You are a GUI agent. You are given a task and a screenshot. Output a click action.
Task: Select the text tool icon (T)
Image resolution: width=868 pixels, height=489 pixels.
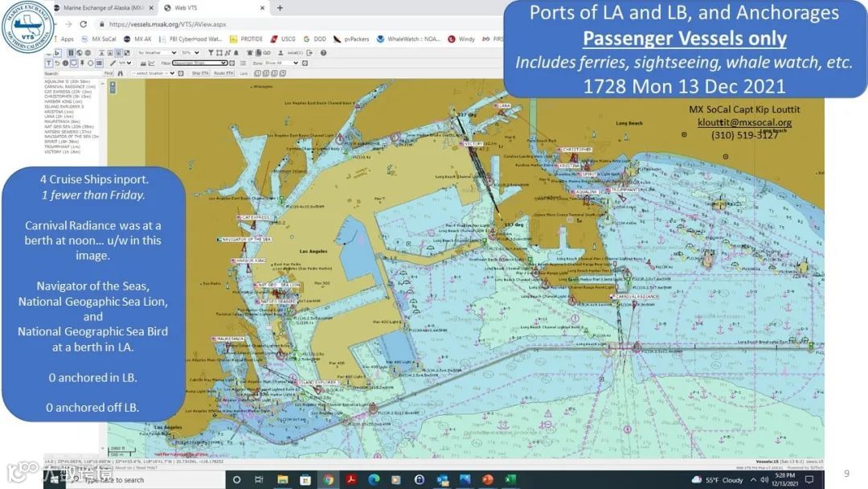49,63
